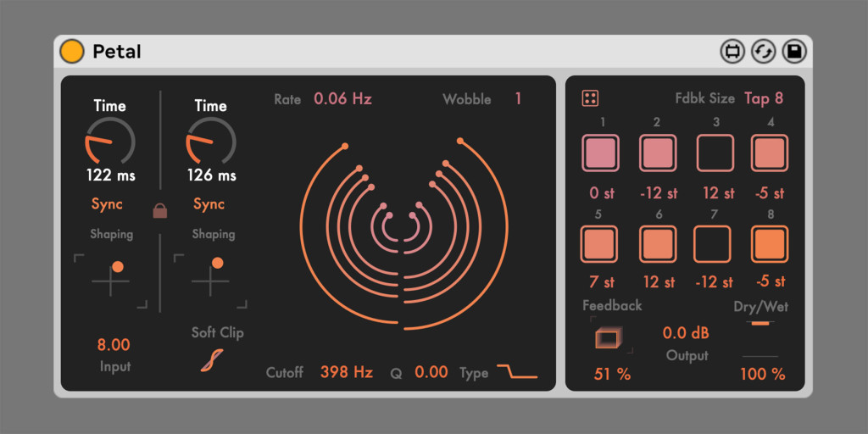
Task: Click the leftmost icon in title bar
Action: tap(732, 52)
